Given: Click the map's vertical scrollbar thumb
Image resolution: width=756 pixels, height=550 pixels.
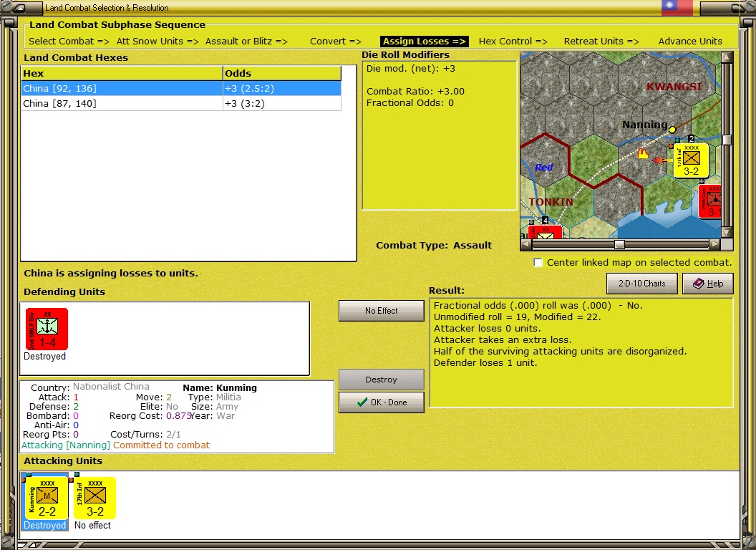Looking at the screenshot, I should pyautogui.click(x=727, y=140).
